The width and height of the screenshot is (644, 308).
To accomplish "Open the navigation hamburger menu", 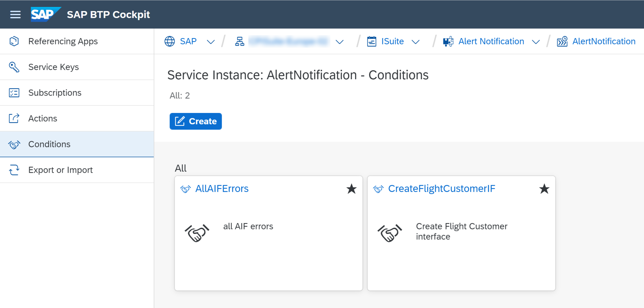I will [15, 14].
